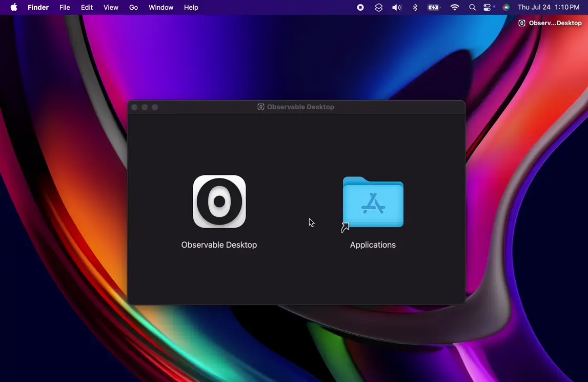Open the battery status menu

coord(434,8)
